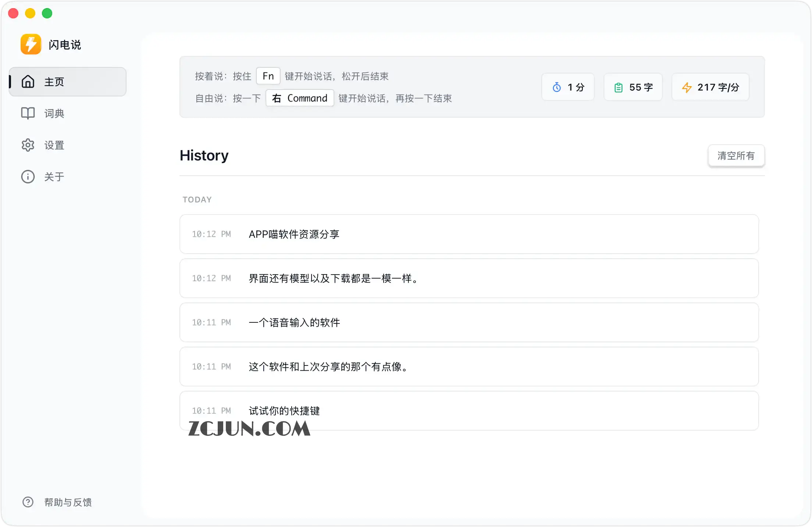812x527 pixels.
Task: Open 帮助与反馈 help and feedback
Action: coord(68,502)
